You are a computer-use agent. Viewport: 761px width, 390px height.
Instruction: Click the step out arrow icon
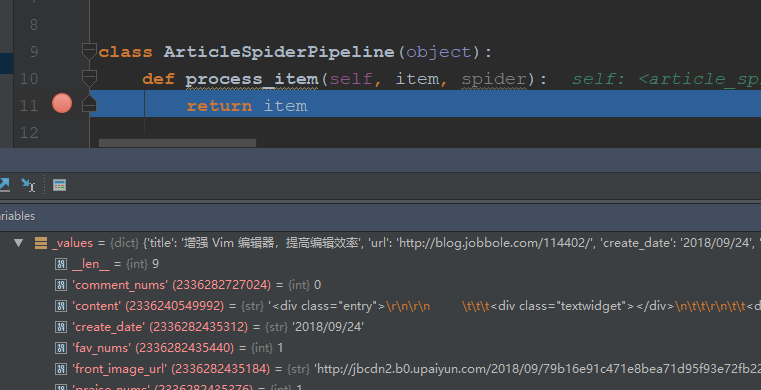pos(4,185)
